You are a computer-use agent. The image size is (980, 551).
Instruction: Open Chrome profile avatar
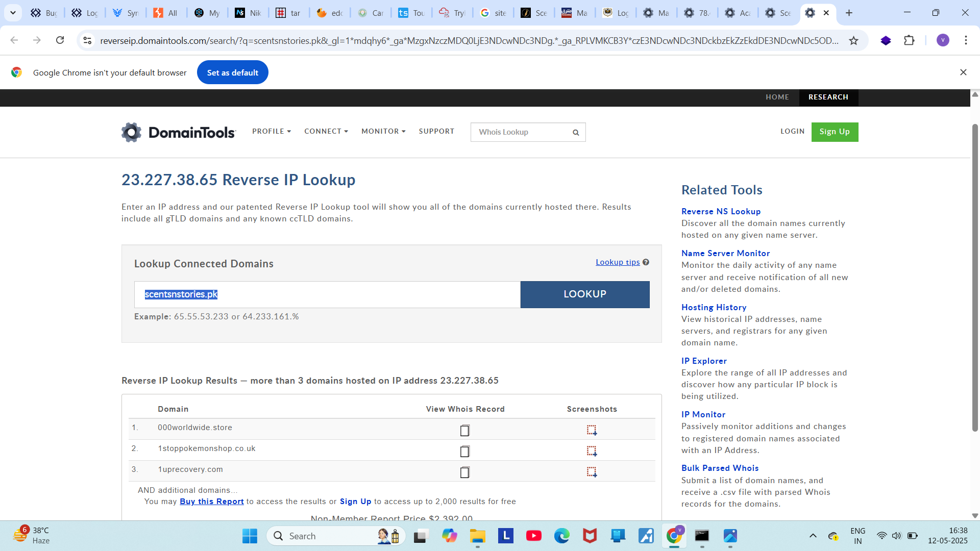pyautogui.click(x=943, y=40)
